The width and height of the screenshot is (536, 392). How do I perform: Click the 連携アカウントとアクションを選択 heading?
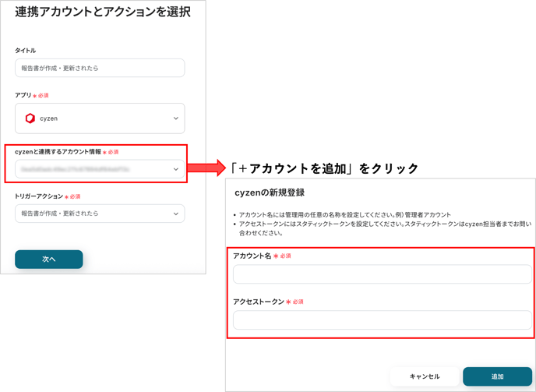pyautogui.click(x=103, y=12)
